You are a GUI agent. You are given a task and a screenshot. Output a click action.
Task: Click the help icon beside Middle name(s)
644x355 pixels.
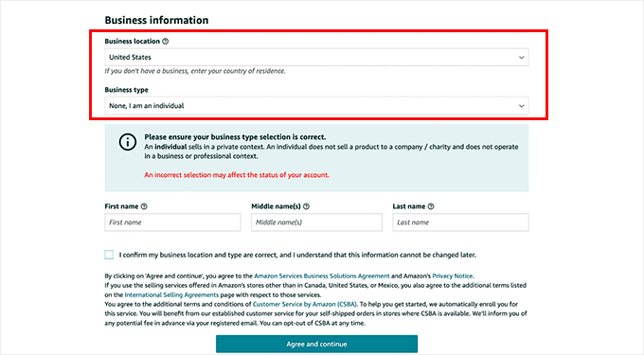pos(307,206)
